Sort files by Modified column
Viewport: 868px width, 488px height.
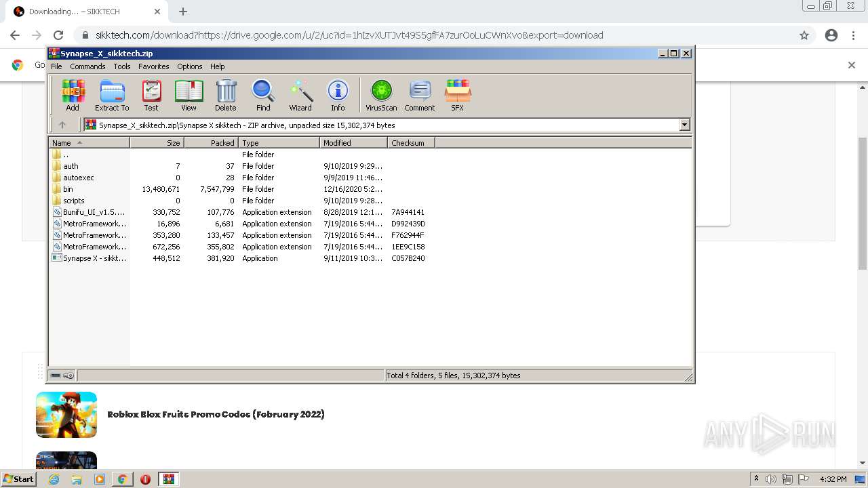point(353,143)
